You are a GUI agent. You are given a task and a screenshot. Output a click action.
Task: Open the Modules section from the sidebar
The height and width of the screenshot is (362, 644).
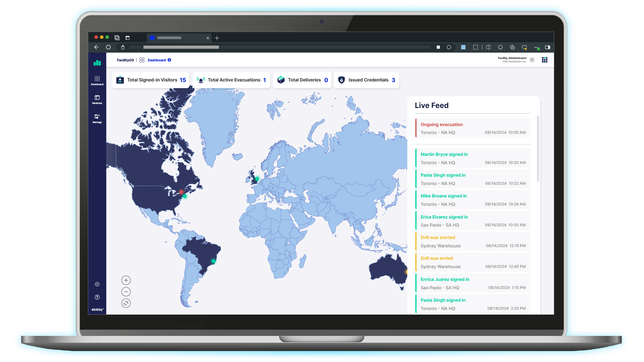(97, 98)
